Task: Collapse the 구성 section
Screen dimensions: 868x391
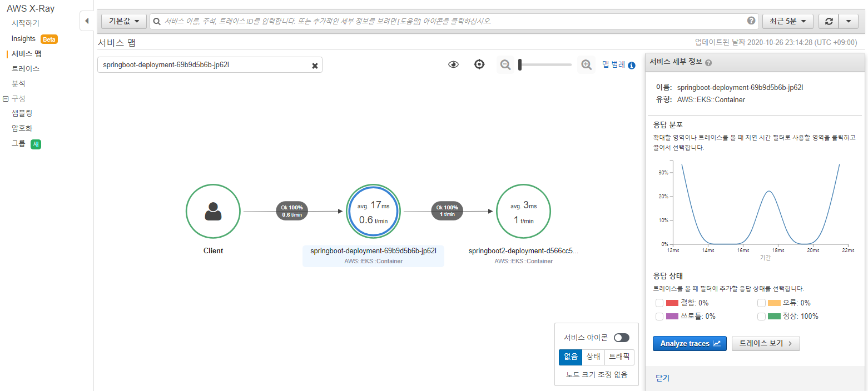Action: (x=6, y=99)
